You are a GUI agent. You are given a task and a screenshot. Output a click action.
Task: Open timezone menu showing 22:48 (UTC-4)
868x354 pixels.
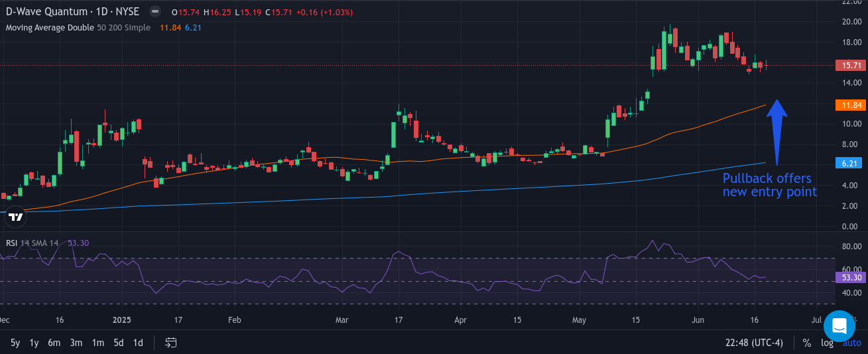click(755, 343)
